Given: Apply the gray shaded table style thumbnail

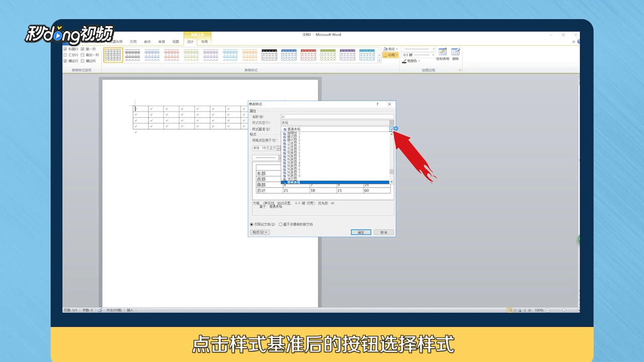Looking at the screenshot, I should [132, 55].
